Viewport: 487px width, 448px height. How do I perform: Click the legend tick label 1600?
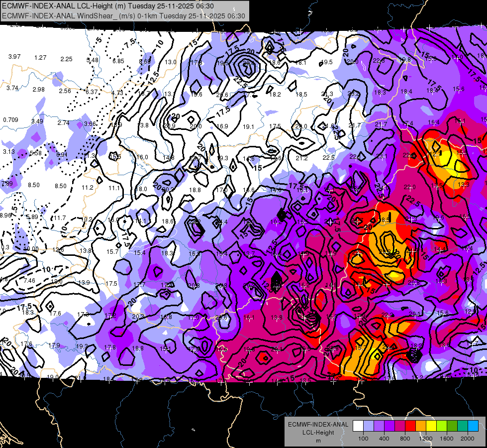(x=447, y=439)
